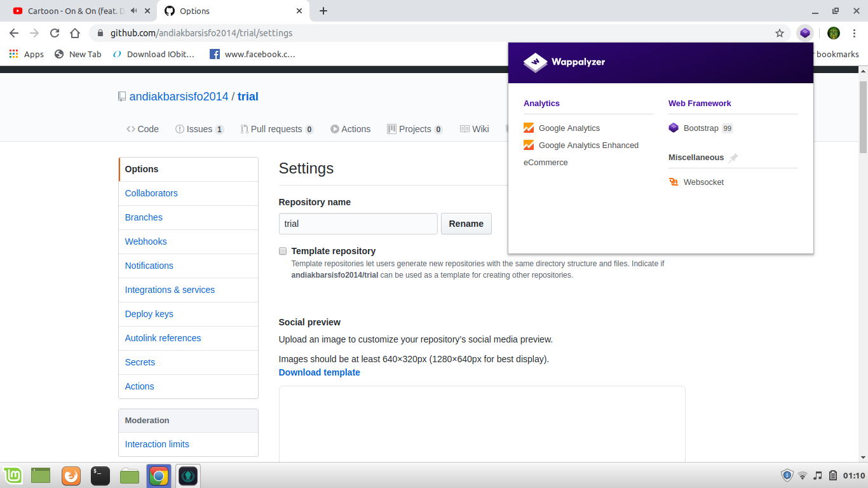Open Deploy keys settings

(x=188, y=314)
